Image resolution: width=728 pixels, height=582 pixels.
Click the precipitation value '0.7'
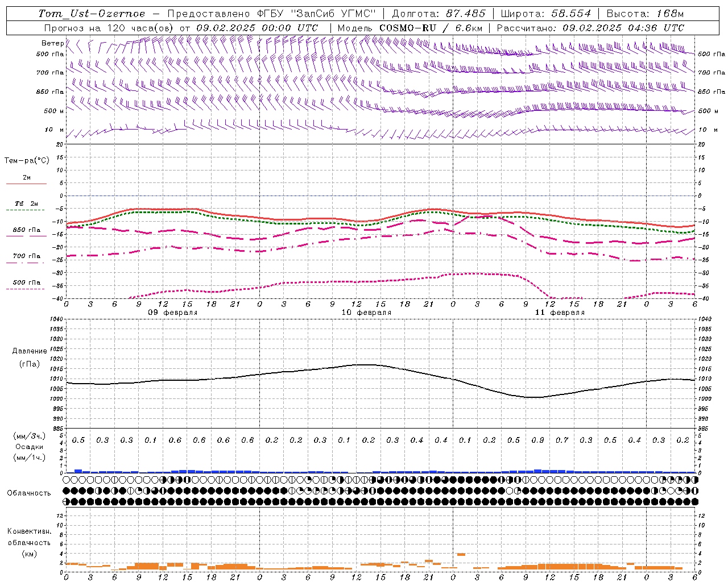pos(562,440)
